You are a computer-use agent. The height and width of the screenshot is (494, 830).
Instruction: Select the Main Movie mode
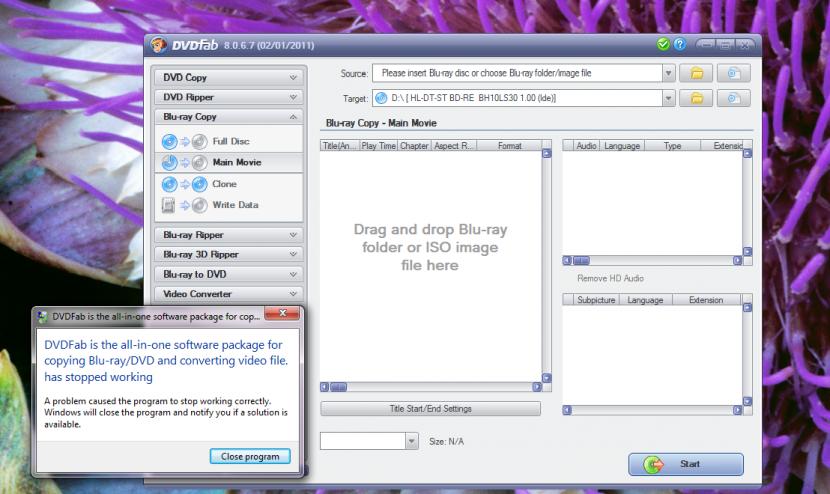(x=229, y=163)
